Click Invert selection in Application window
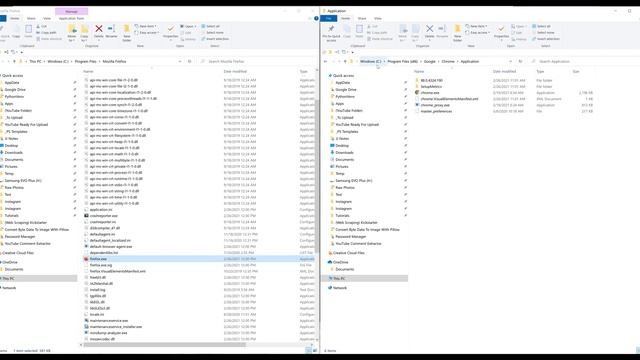The height and width of the screenshot is (360, 640). [546, 39]
